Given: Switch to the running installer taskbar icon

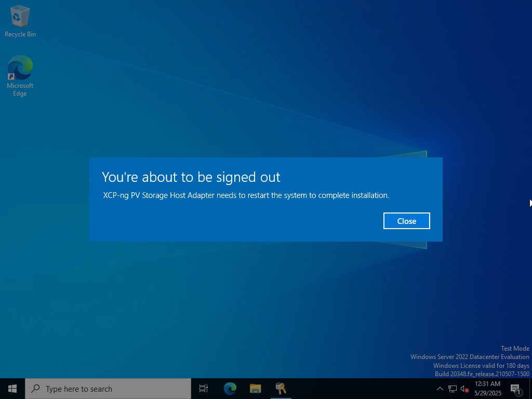Looking at the screenshot, I should [x=281, y=389].
